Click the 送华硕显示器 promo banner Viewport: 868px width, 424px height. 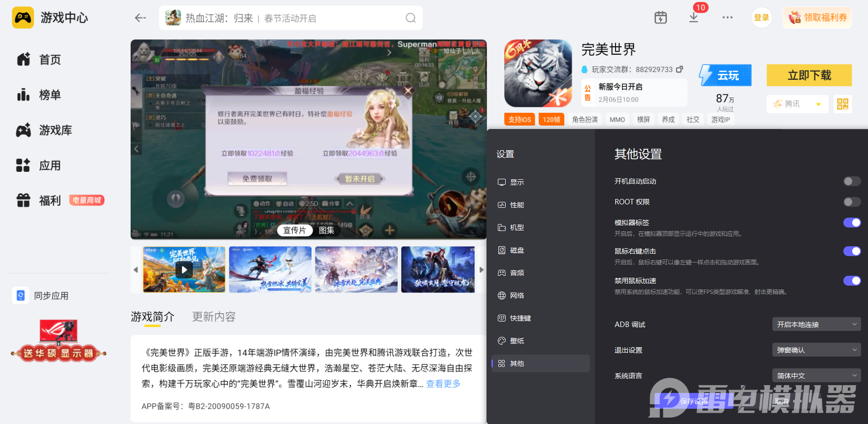(x=59, y=341)
